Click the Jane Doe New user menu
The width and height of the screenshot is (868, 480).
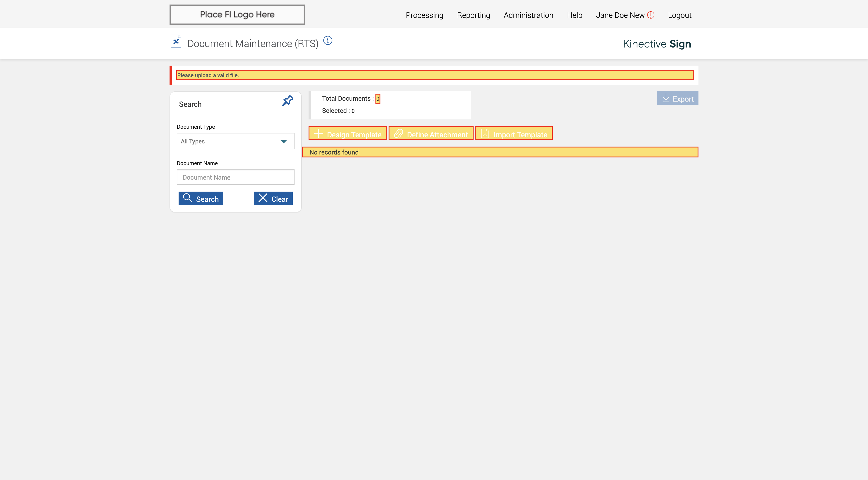[x=620, y=15]
